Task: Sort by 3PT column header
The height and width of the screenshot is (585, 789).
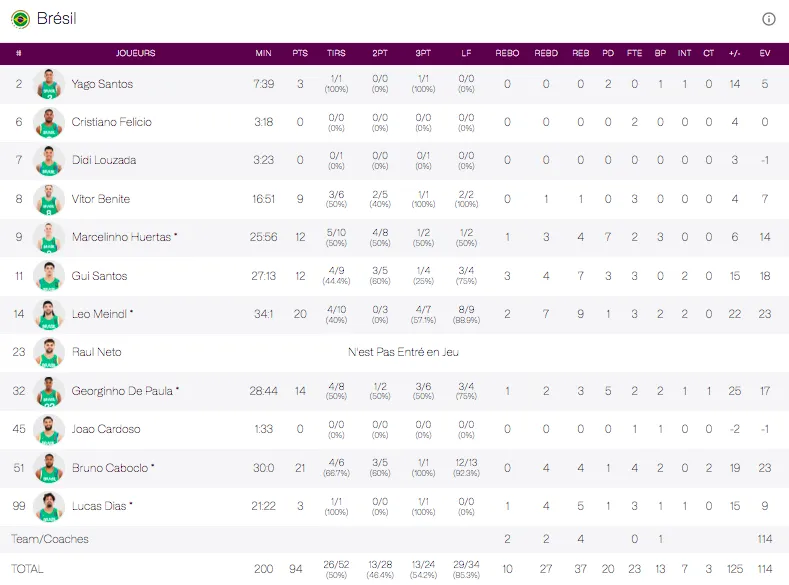Action: pyautogui.click(x=423, y=53)
